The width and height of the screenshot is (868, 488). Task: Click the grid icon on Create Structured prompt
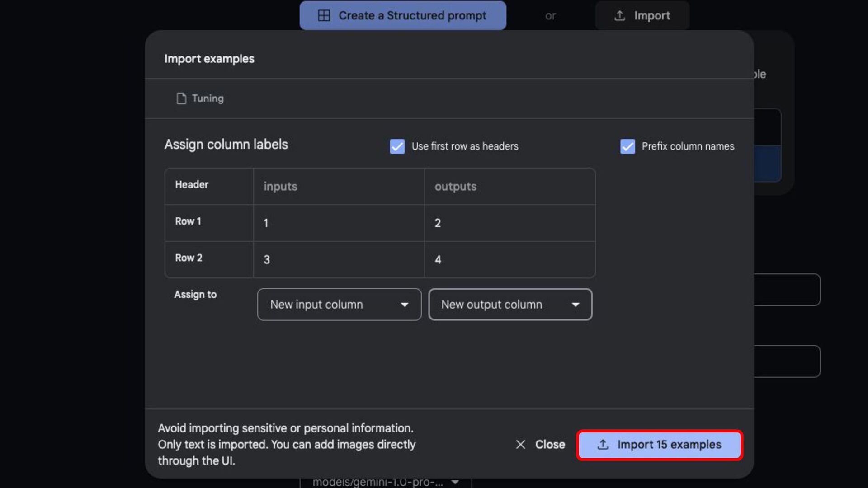pyautogui.click(x=324, y=15)
